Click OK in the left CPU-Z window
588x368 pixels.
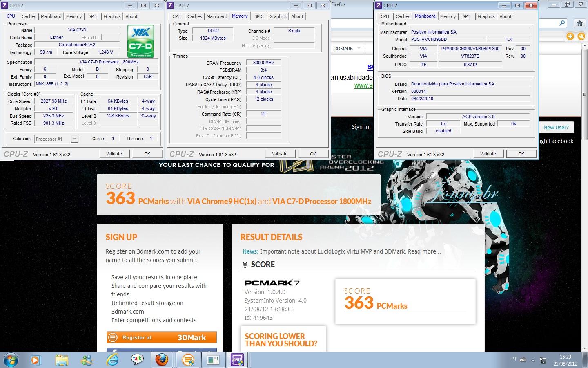pos(147,154)
